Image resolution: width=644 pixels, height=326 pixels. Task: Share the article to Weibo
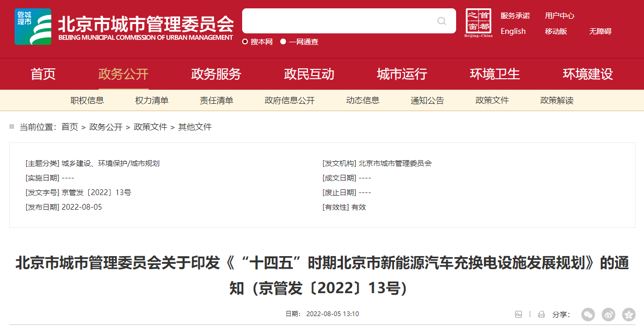(x=607, y=315)
